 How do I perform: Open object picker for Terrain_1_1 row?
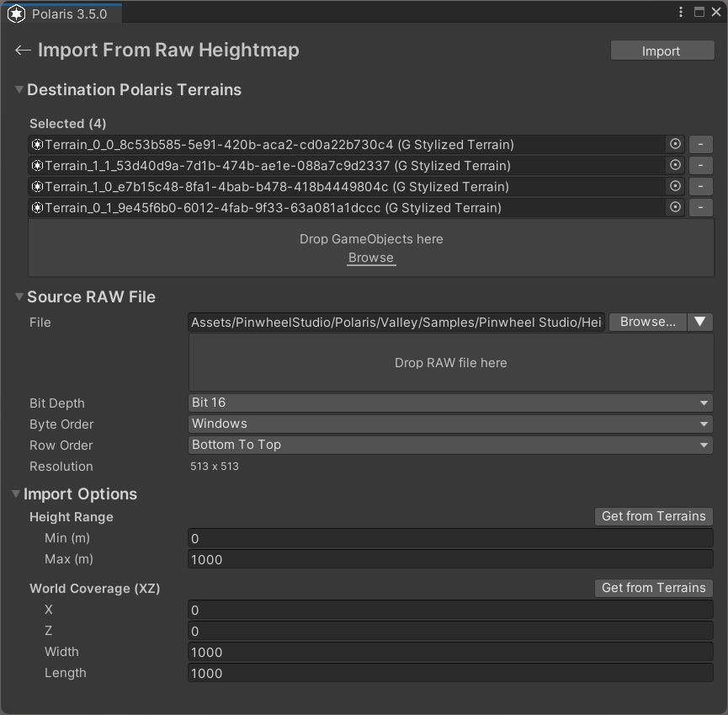[675, 165]
